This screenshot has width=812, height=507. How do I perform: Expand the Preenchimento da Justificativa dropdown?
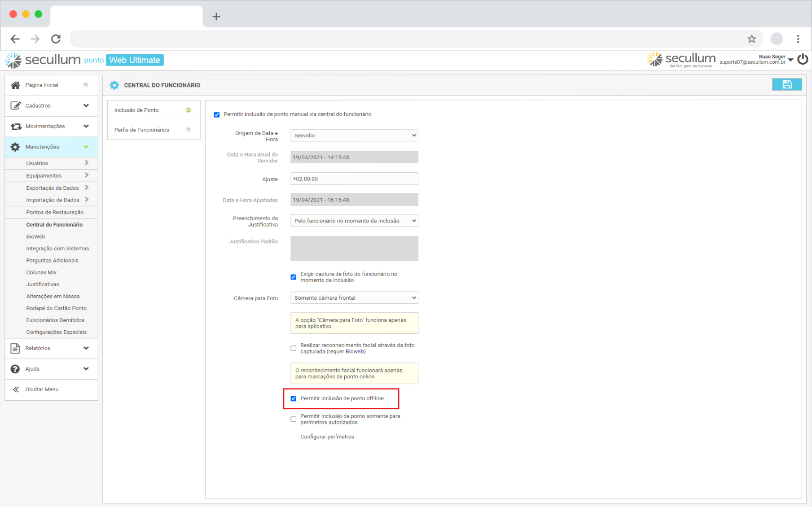354,221
